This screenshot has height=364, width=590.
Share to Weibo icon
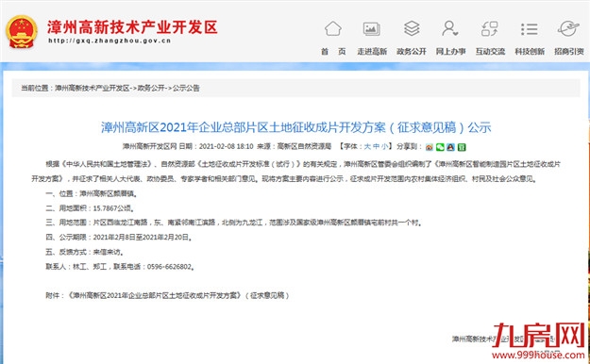click(x=430, y=147)
